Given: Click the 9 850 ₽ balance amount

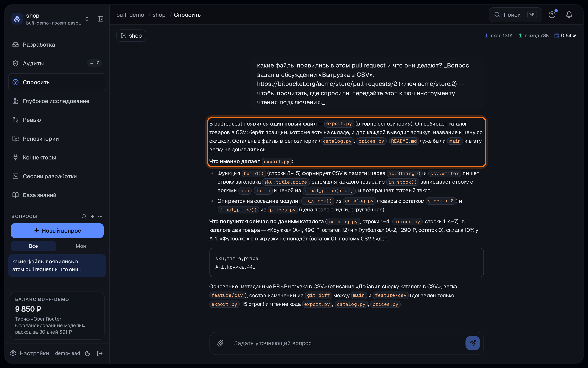Looking at the screenshot, I should pyautogui.click(x=28, y=309).
